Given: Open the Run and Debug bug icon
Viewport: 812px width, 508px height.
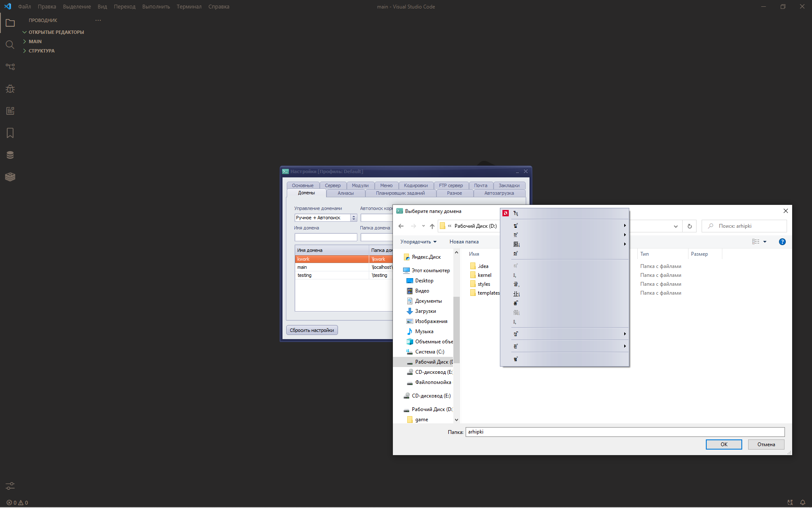Looking at the screenshot, I should pos(10,89).
